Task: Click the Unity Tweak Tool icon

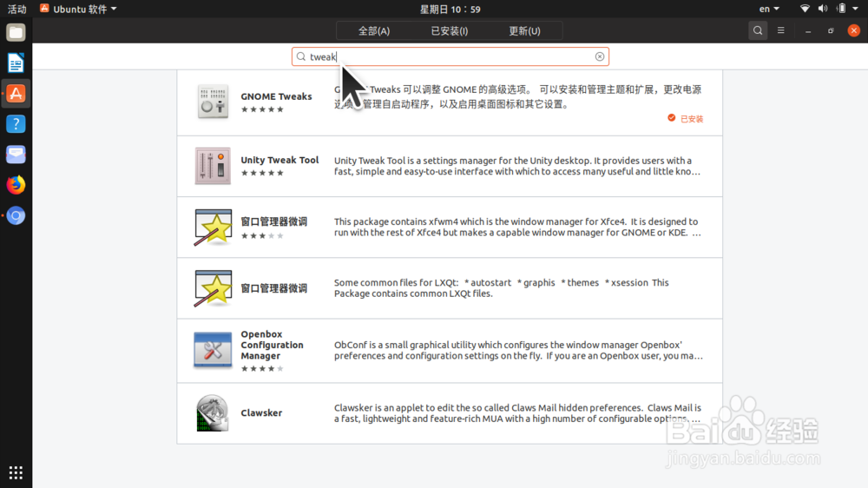Action: tap(213, 166)
